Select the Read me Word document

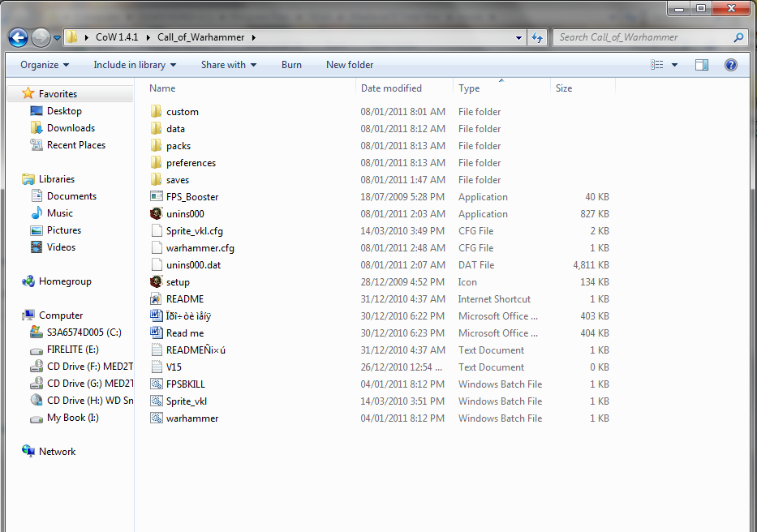(185, 333)
